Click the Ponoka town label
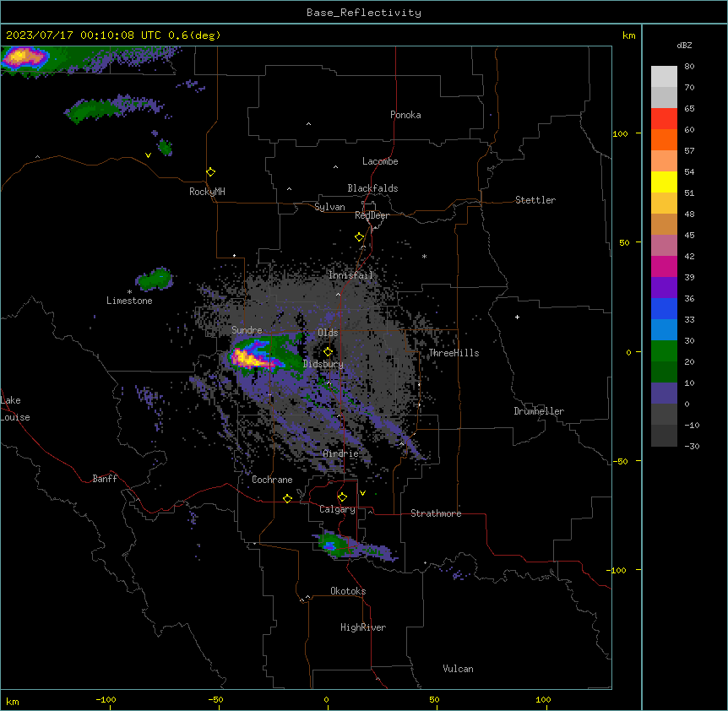 click(x=405, y=115)
